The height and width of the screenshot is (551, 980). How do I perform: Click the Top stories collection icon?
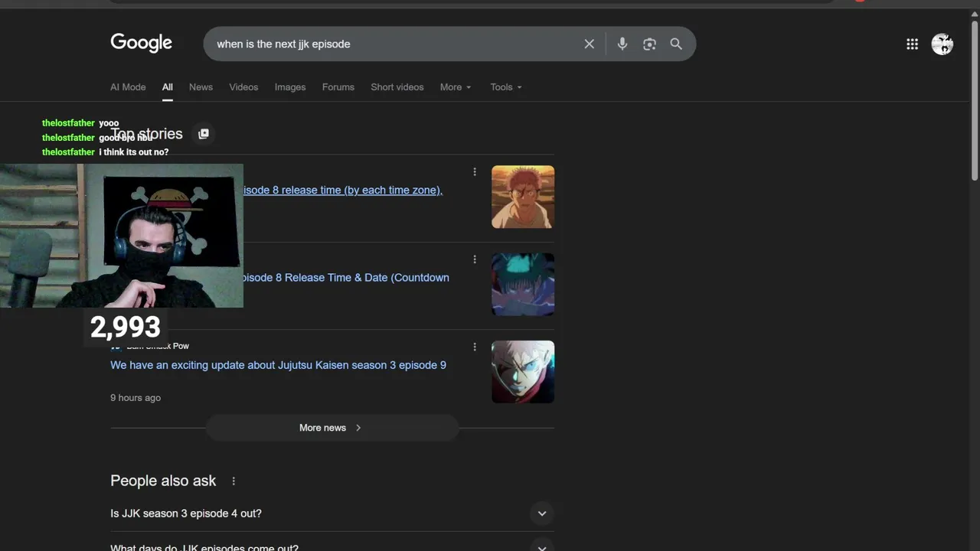(x=203, y=134)
